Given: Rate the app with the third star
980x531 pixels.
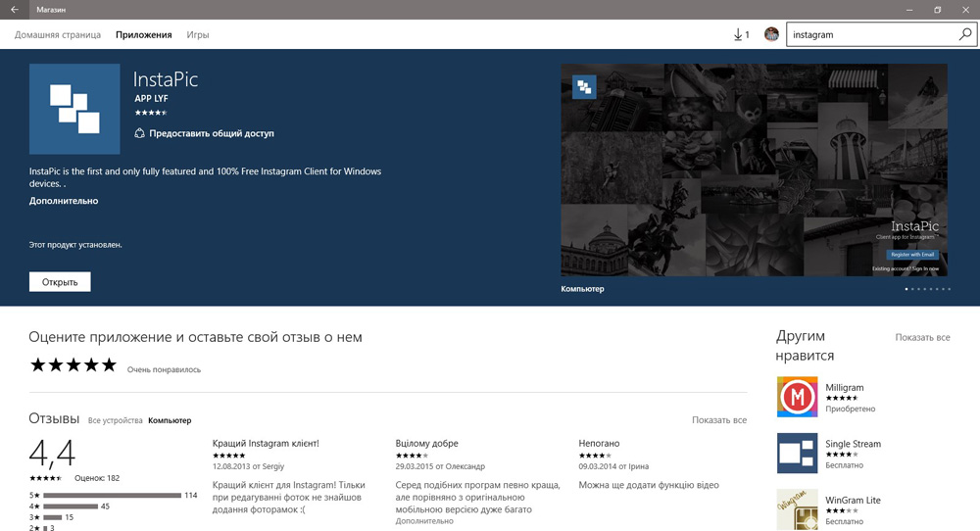Looking at the screenshot, I should (x=73, y=364).
